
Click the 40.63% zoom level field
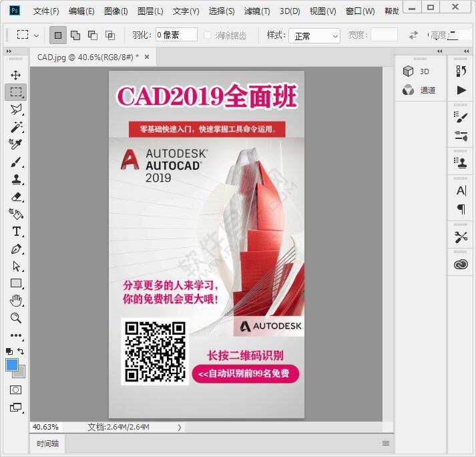coord(45,427)
